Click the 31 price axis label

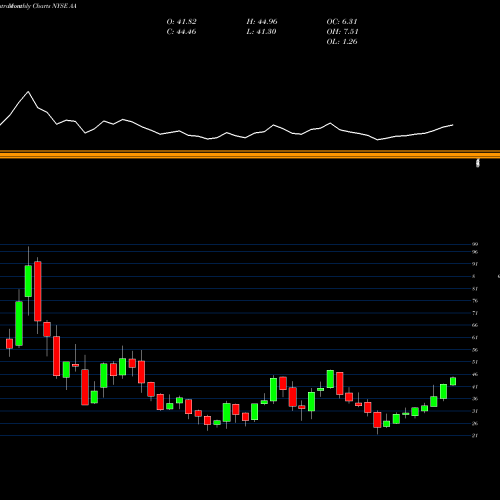tap(475, 411)
